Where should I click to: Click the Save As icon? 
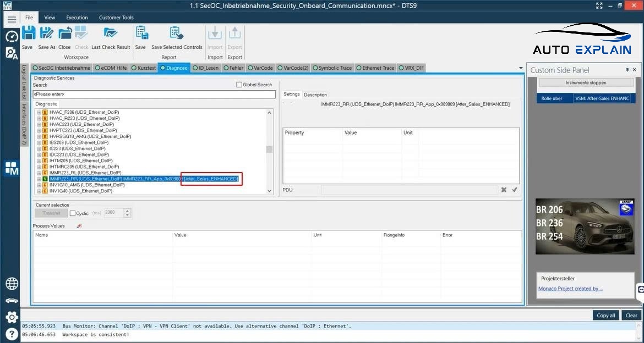tap(47, 34)
